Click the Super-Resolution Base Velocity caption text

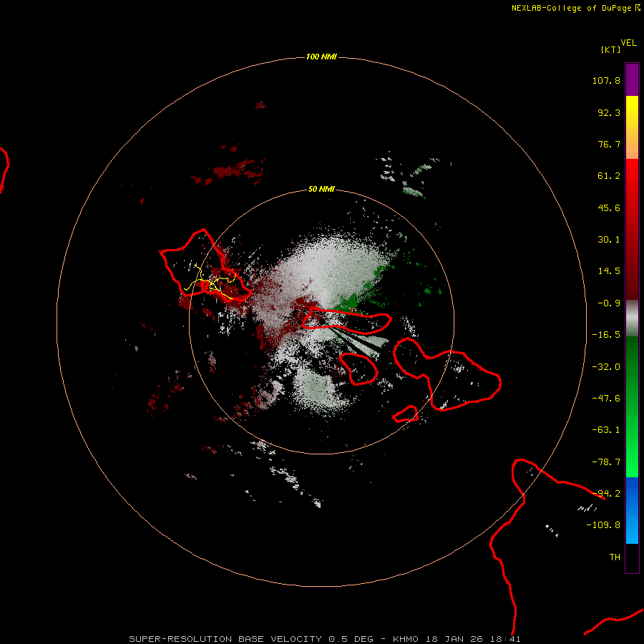tap(324, 639)
